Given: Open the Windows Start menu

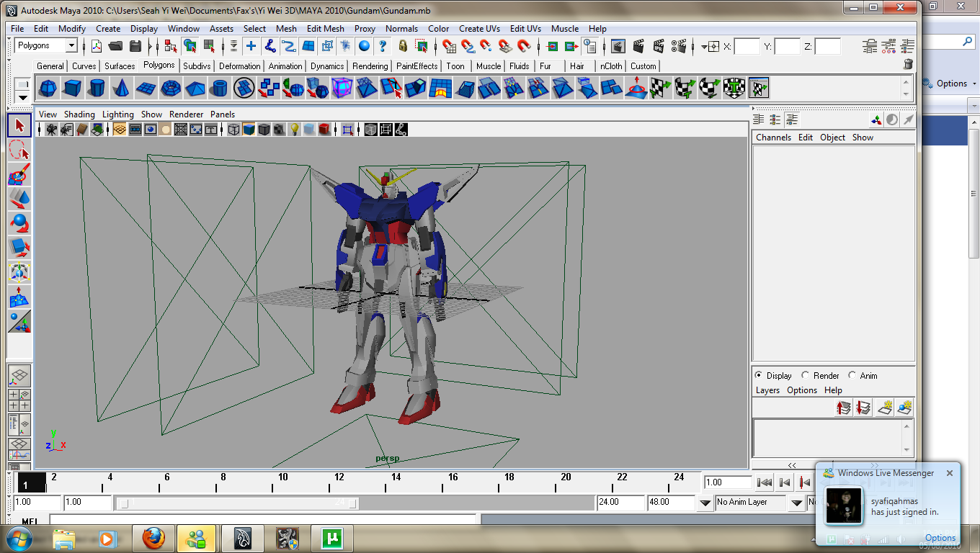Looking at the screenshot, I should pyautogui.click(x=19, y=538).
